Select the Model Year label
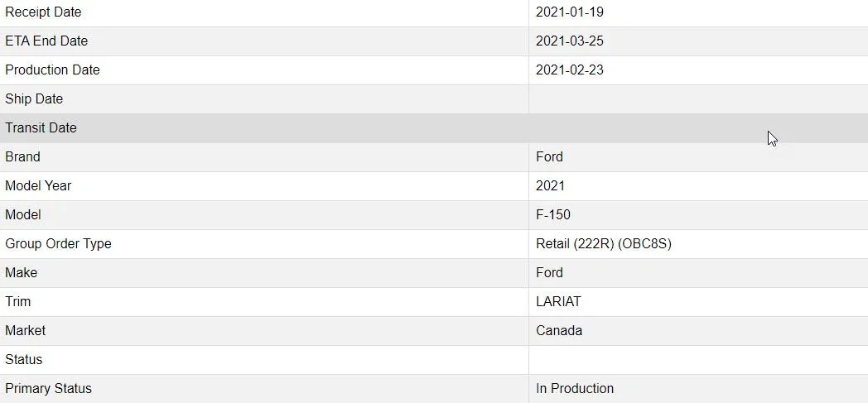The image size is (868, 403). tap(38, 185)
